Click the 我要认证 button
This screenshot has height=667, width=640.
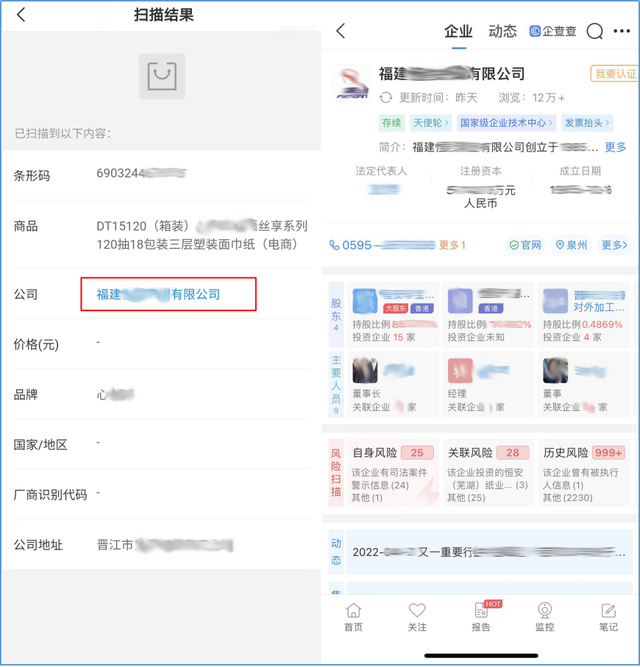click(x=615, y=74)
